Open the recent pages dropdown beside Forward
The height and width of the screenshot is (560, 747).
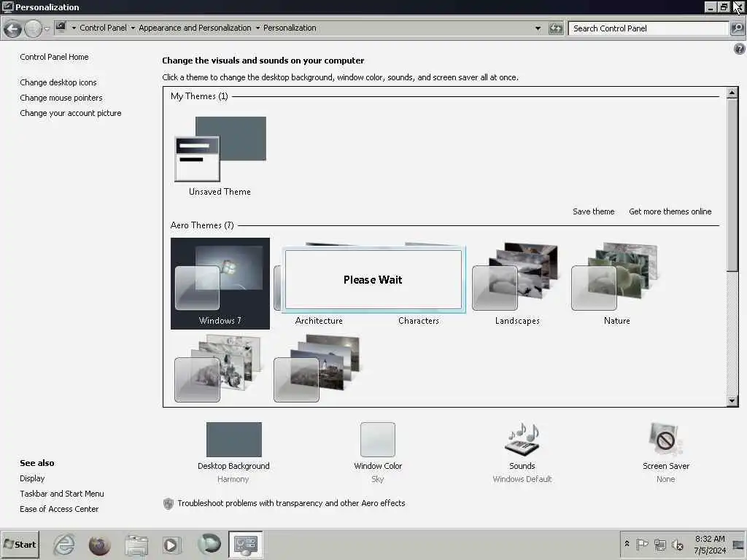coord(47,29)
